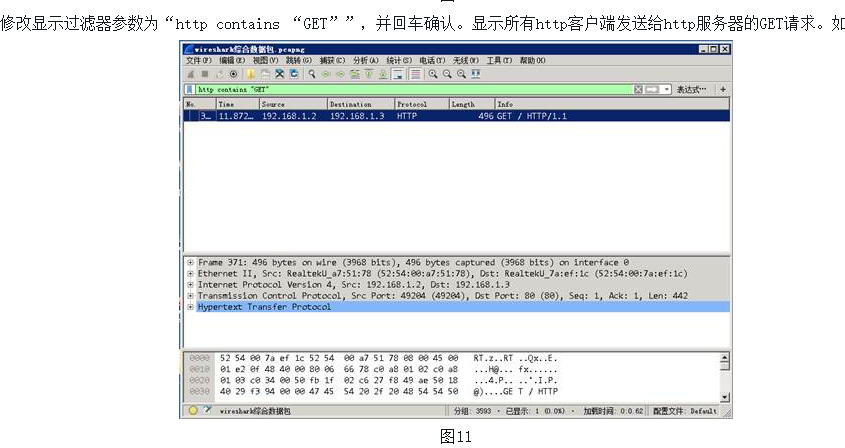
Task: Sort by the Length column header
Action: click(472, 104)
